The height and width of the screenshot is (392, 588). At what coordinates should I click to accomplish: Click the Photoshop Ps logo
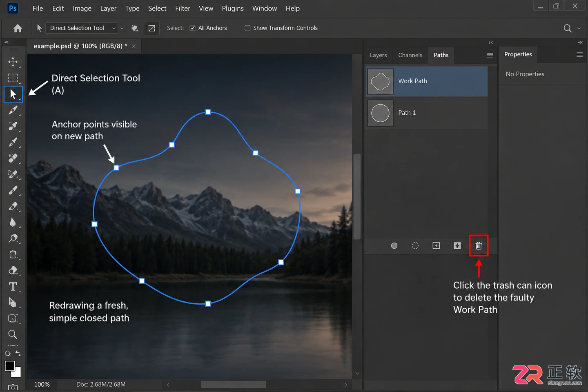tap(13, 8)
